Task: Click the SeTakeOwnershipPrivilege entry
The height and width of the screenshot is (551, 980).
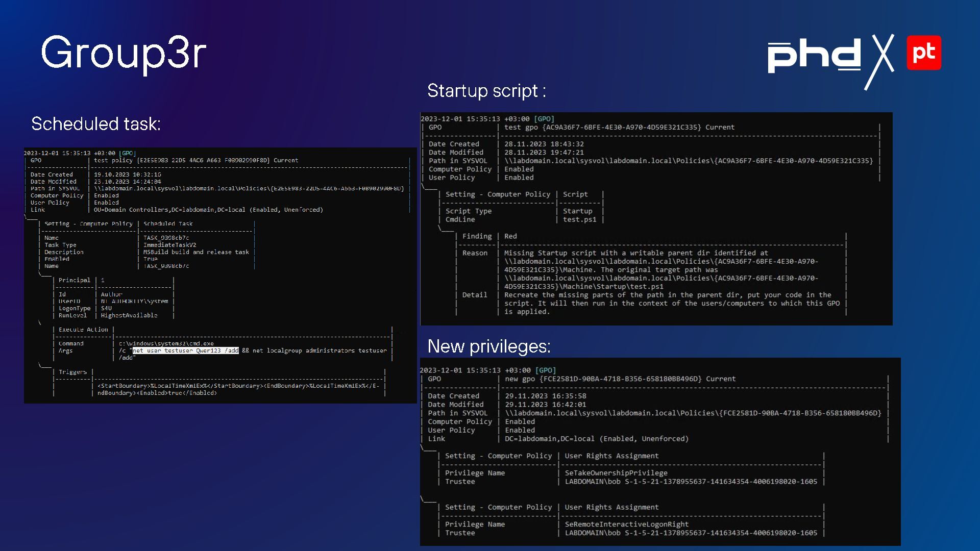Action: click(x=616, y=473)
